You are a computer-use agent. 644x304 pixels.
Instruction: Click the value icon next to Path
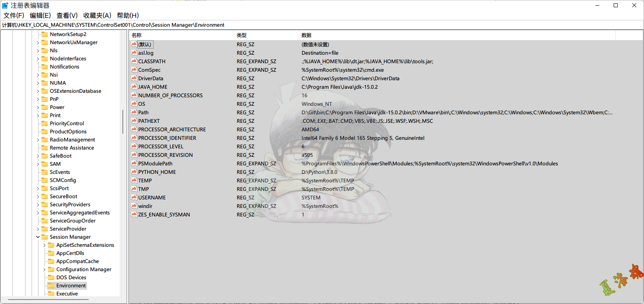pos(134,112)
